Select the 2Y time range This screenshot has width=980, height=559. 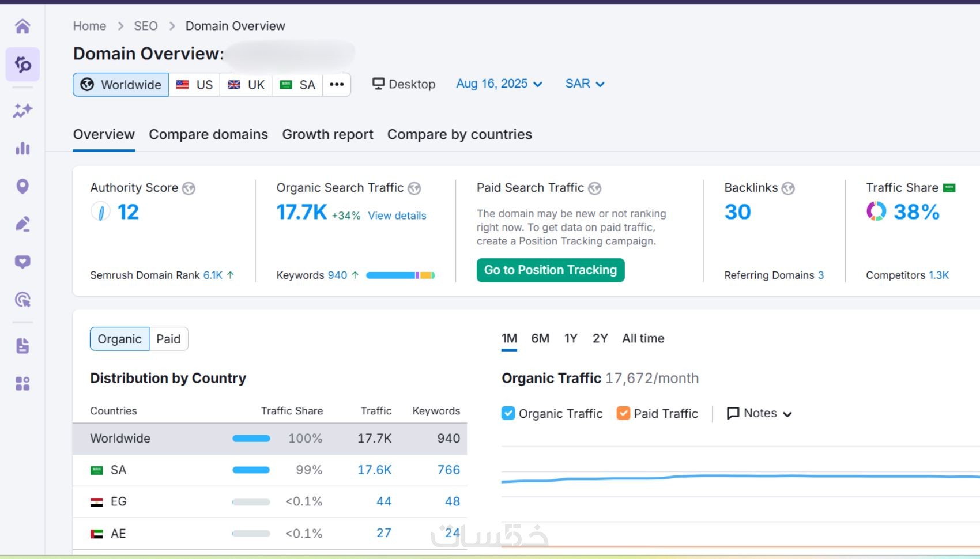point(600,338)
